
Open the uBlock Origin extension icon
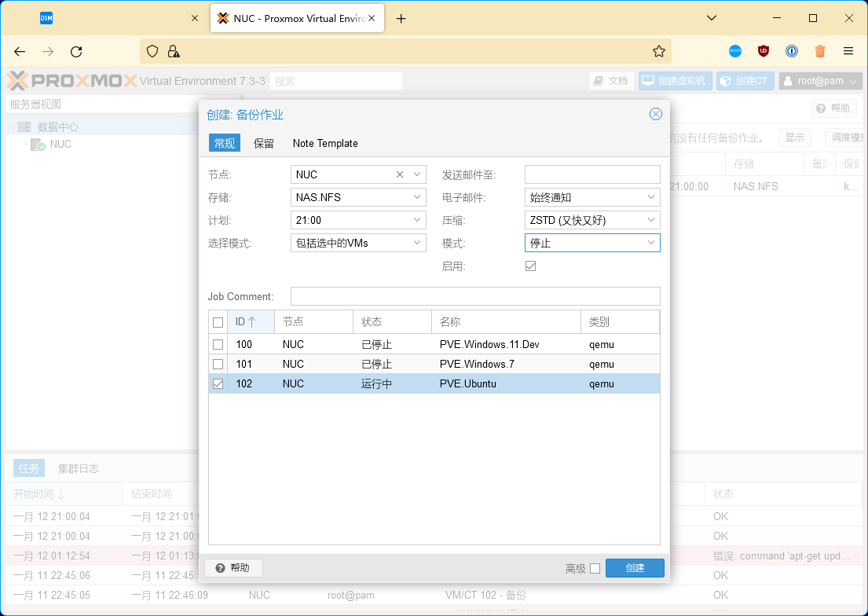point(763,51)
